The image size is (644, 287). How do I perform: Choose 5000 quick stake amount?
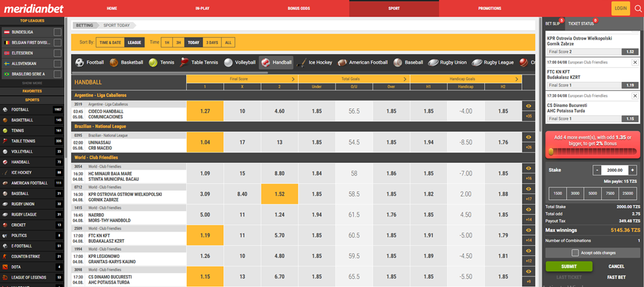coord(592,193)
